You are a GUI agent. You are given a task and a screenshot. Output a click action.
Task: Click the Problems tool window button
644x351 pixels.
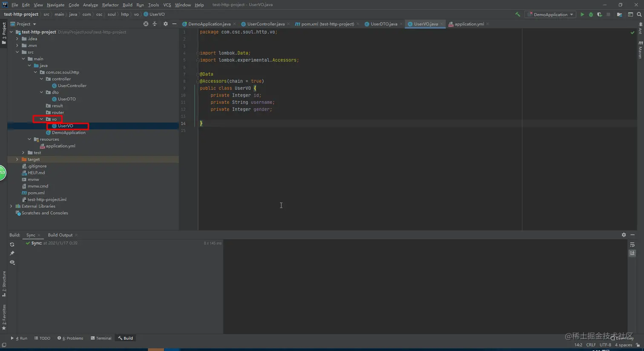tap(70, 338)
